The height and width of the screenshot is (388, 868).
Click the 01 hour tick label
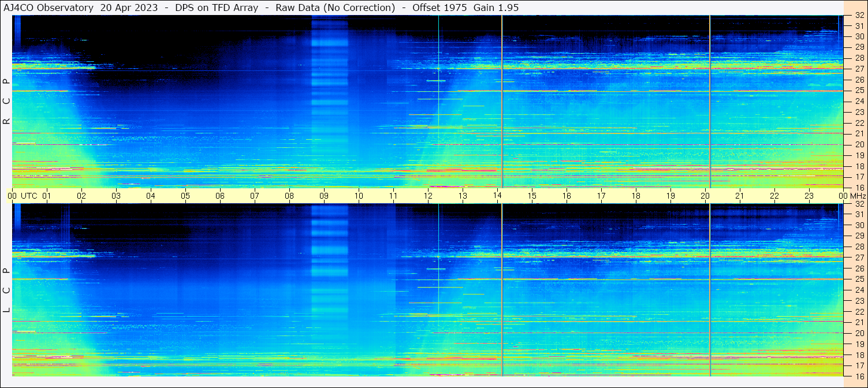point(47,196)
